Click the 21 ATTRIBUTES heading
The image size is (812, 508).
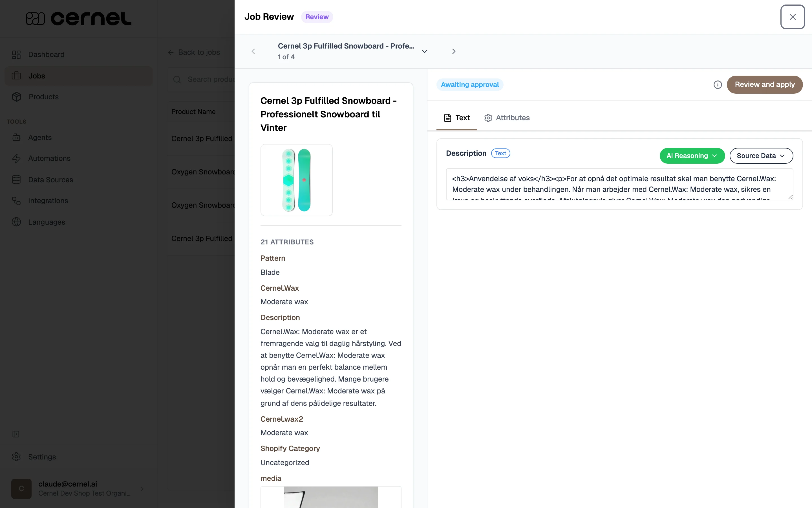[287, 242]
